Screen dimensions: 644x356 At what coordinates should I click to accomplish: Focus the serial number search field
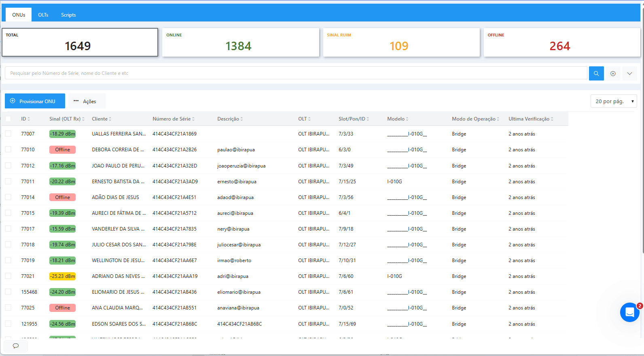coord(295,73)
